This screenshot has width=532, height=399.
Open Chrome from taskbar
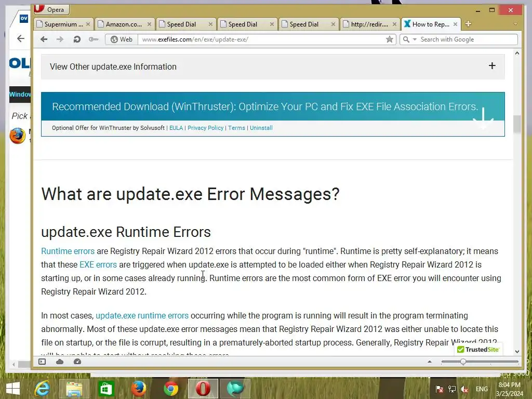pyautogui.click(x=171, y=389)
